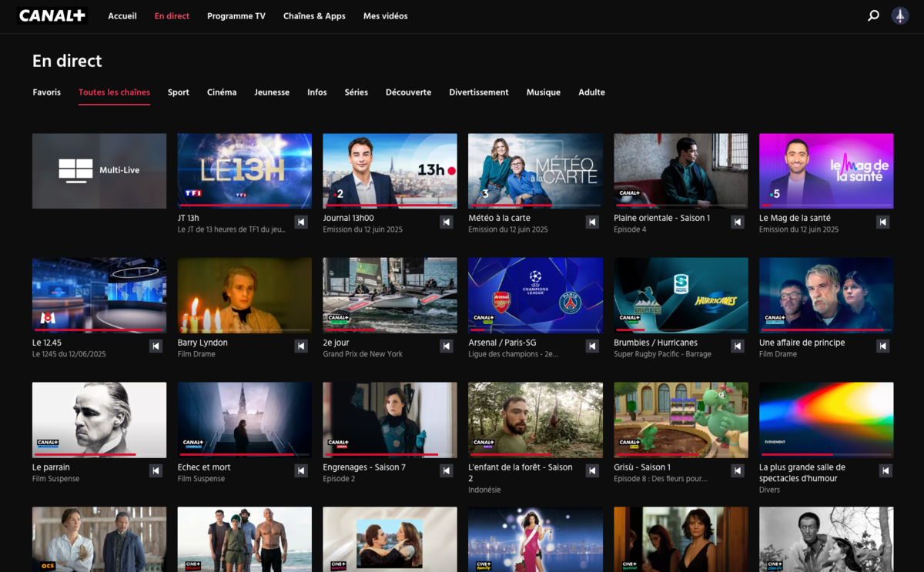Play the Brumbies Hurricanes rugby thumbnail
Viewport: 924px width, 572px height.
click(x=681, y=296)
